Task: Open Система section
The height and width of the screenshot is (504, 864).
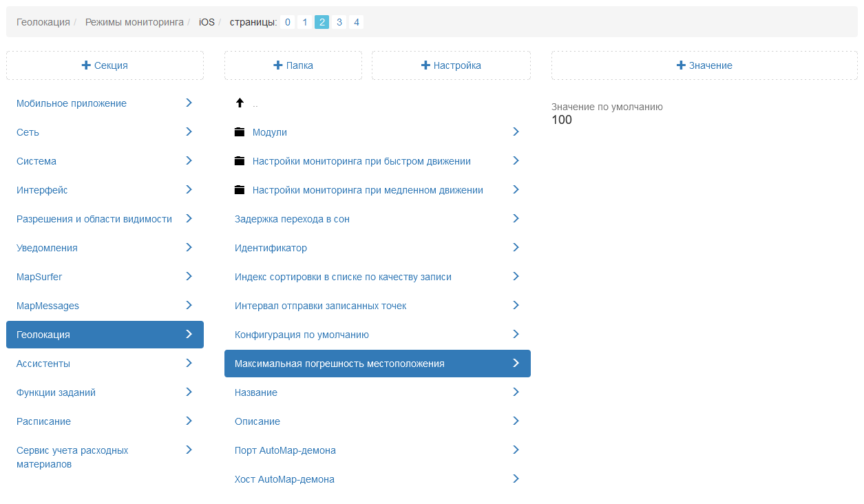Action: click(x=105, y=161)
